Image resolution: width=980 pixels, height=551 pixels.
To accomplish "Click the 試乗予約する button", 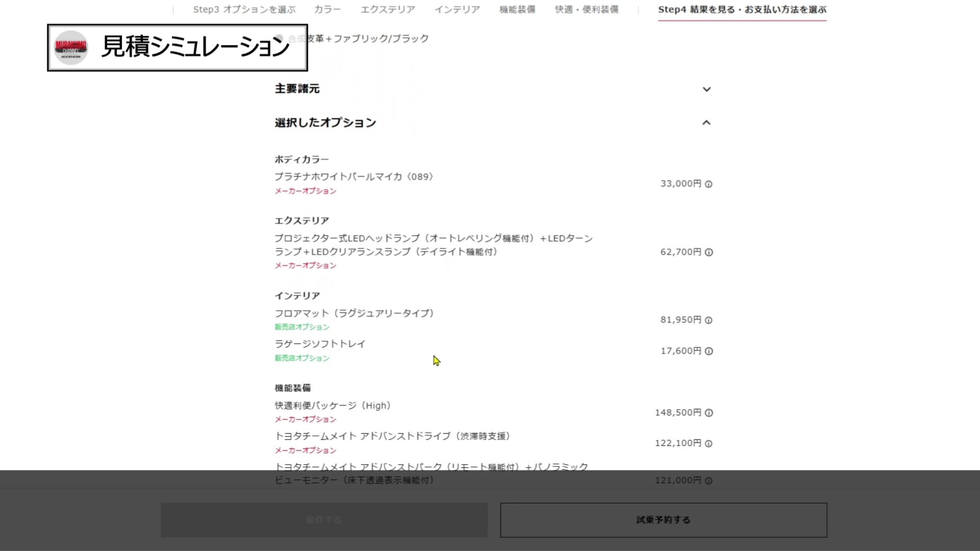I will coord(663,520).
